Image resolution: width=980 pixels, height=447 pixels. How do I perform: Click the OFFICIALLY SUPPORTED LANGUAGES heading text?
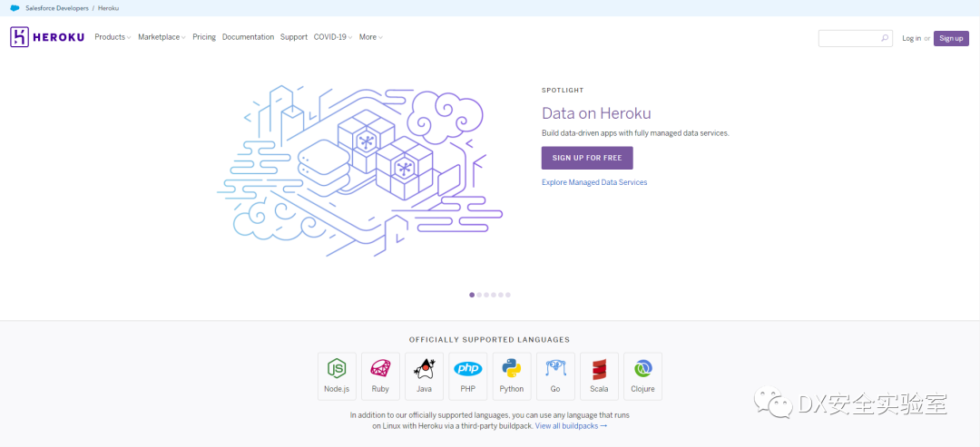click(x=489, y=340)
